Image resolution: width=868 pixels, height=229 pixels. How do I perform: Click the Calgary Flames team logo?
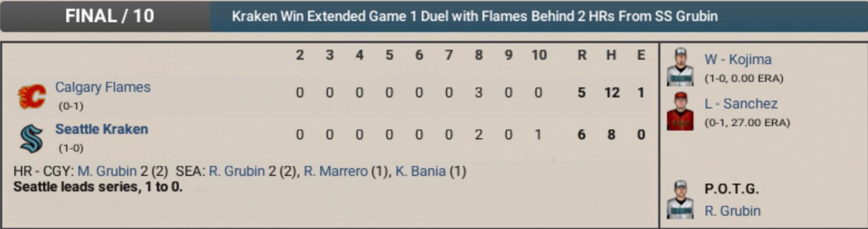[x=31, y=96]
